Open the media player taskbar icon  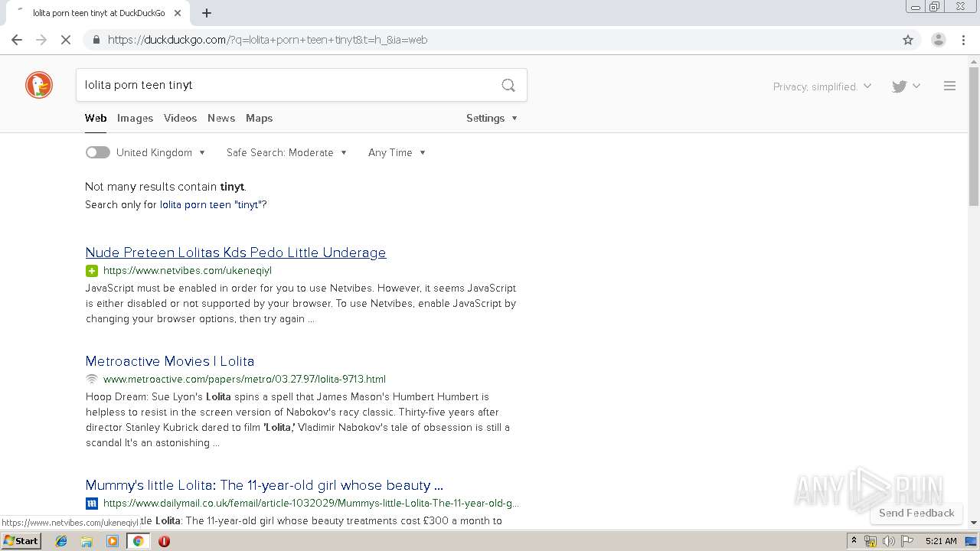click(113, 541)
